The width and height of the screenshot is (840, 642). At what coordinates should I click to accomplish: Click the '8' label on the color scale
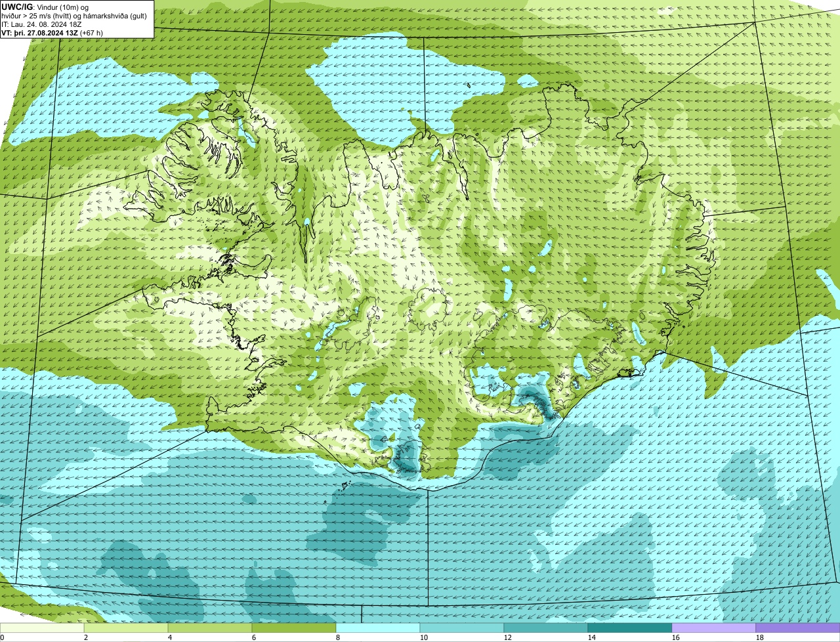338,637
